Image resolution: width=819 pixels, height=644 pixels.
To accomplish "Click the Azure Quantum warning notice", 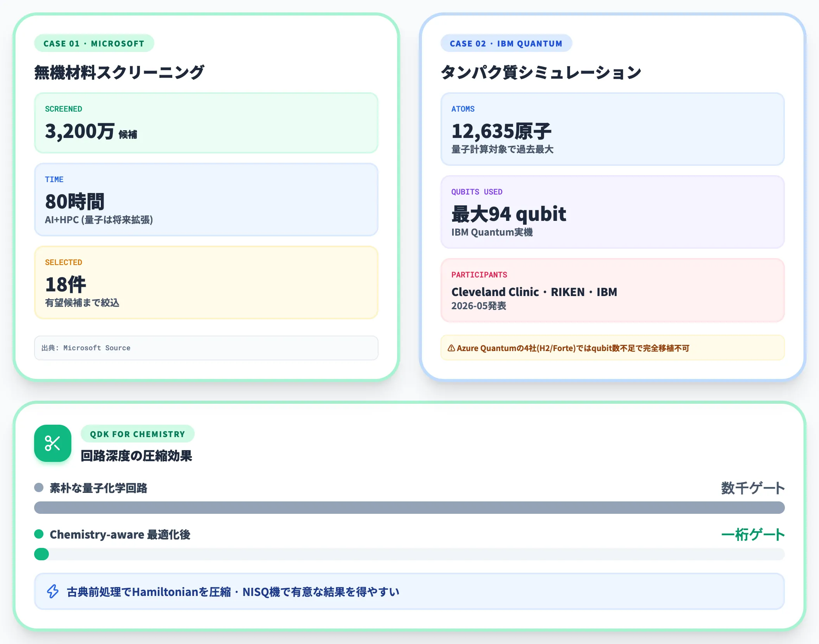I will tap(613, 348).
